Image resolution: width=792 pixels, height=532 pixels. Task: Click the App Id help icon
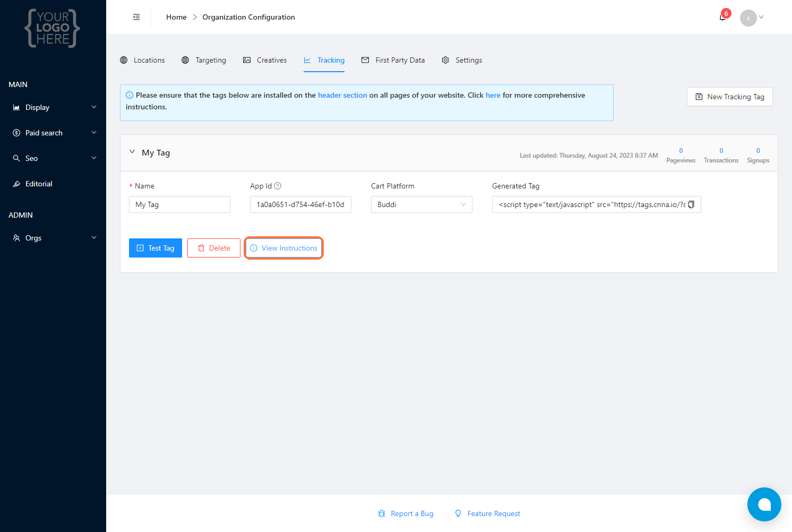[278, 186]
